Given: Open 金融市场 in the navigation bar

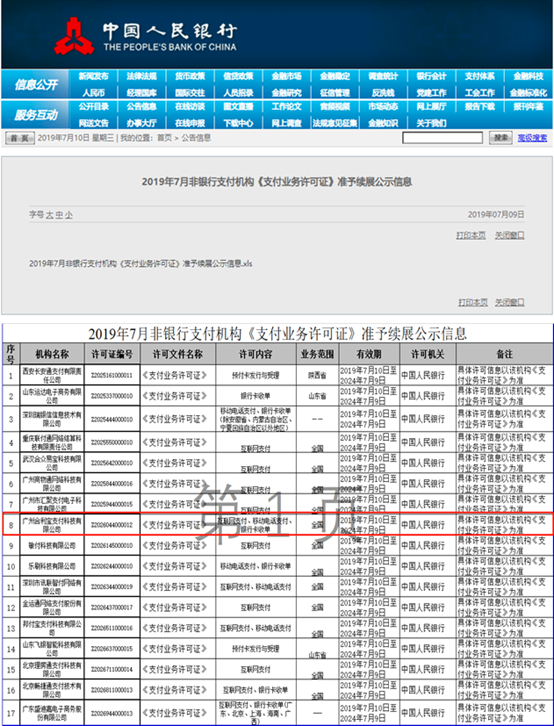Looking at the screenshot, I should point(286,76).
